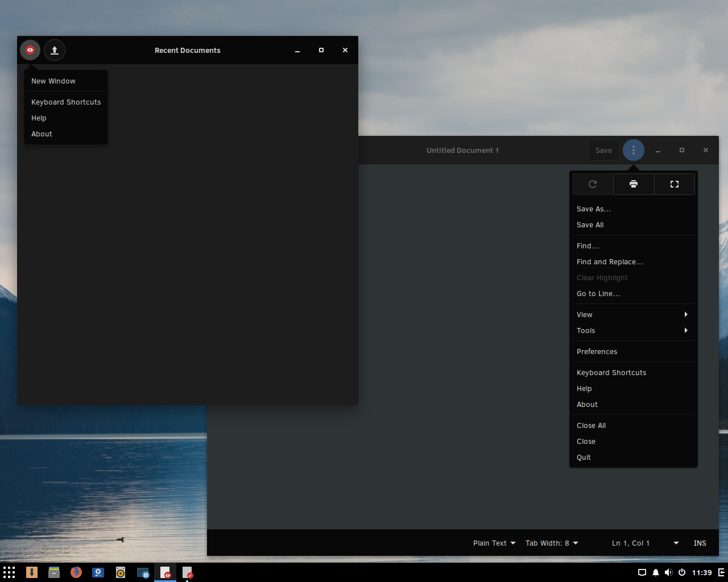Click the print icon in the editor menu
This screenshot has width=728, height=582.
point(634,184)
